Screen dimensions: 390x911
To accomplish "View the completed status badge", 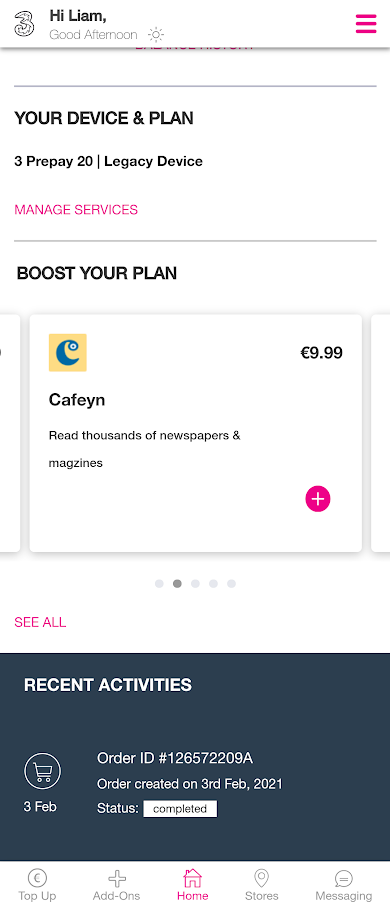I will 180,809.
